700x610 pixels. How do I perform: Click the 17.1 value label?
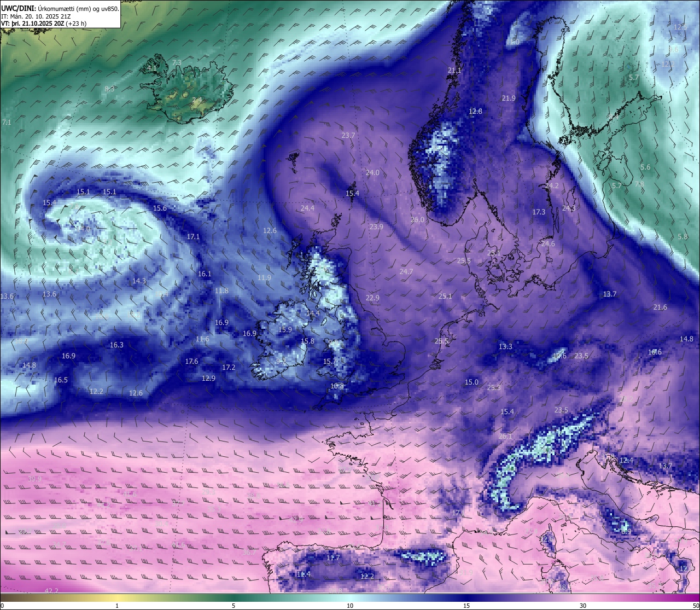point(193,237)
